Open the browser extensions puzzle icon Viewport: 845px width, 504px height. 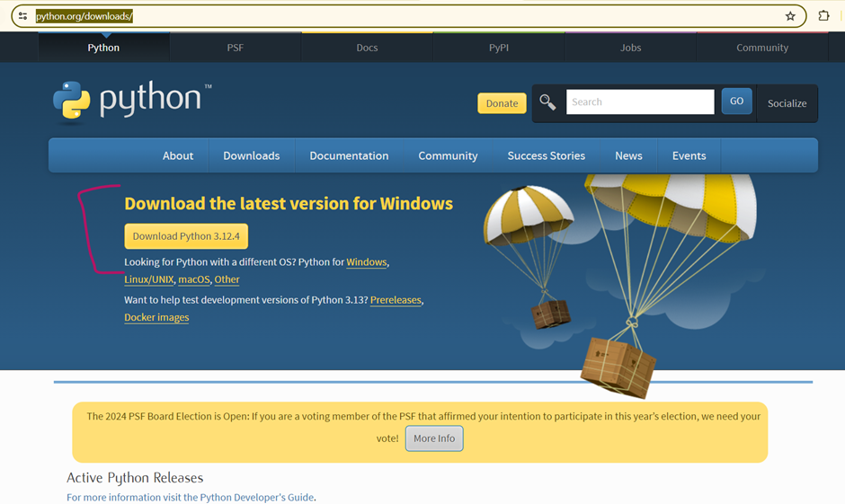pyautogui.click(x=823, y=15)
